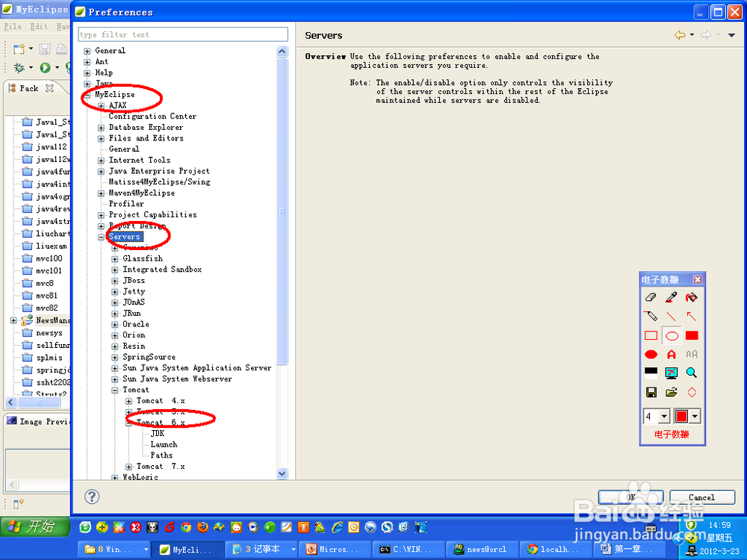Select Matisse4MyEclipse/Swing in the tree
The height and width of the screenshot is (560, 747).
(x=159, y=182)
